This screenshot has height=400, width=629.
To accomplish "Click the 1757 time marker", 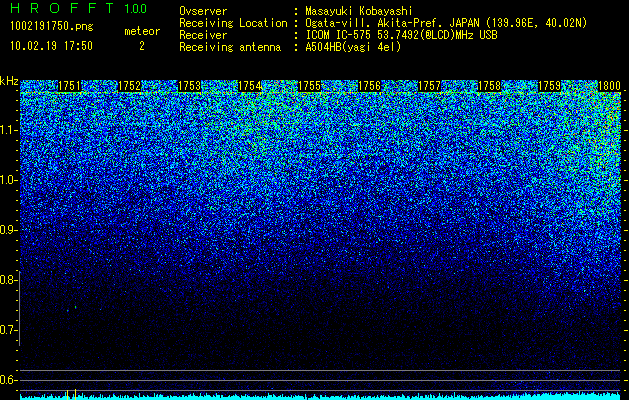I will point(430,86).
